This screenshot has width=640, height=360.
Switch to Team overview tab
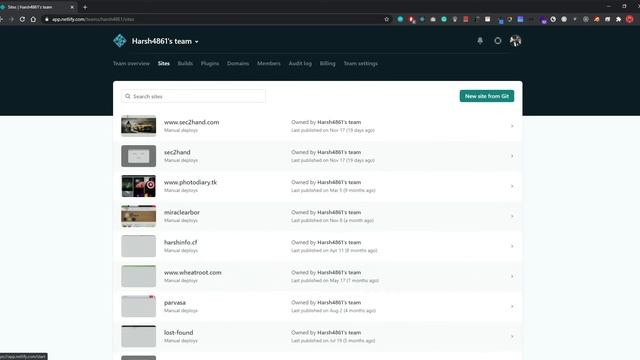pyautogui.click(x=131, y=64)
